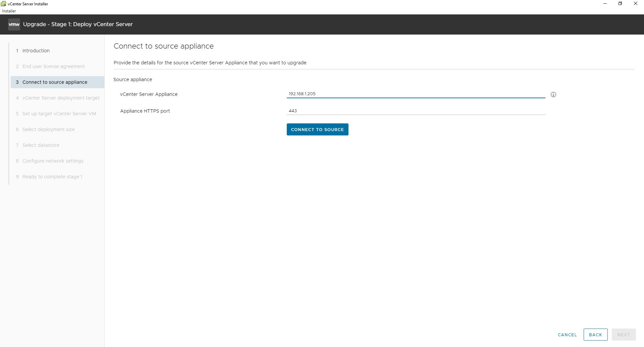
Task: Click the 'Appliance HTTPS port' field label
Action: tap(145, 111)
